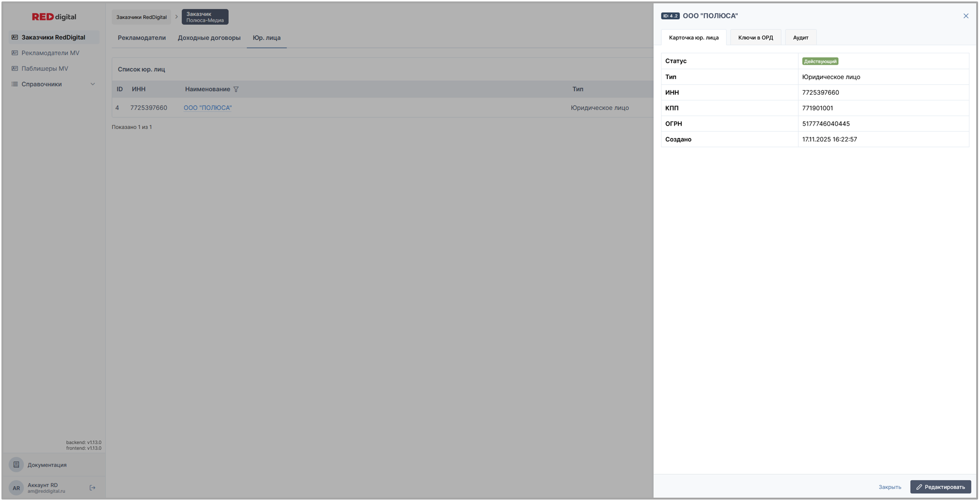Switch to the Ключи в ОРД tab
The height and width of the screenshot is (501, 980).
(755, 38)
